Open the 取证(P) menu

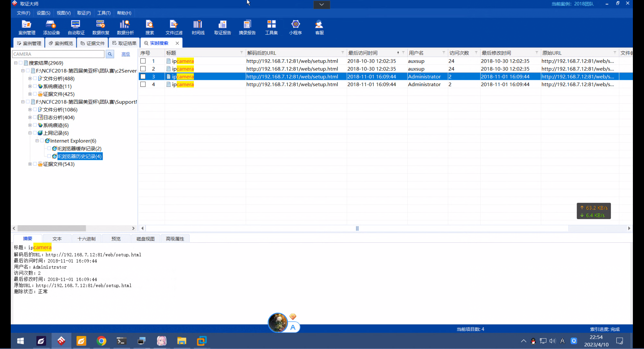[x=84, y=13]
